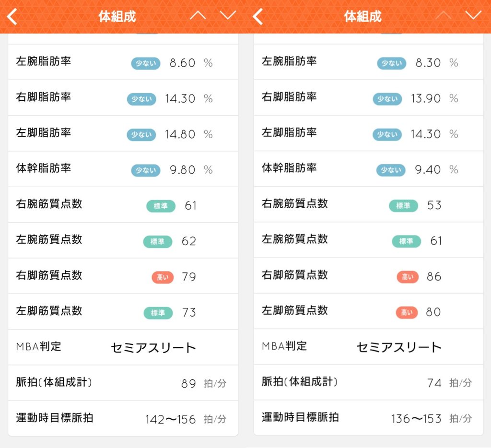Click left panel's up chevron

click(198, 15)
